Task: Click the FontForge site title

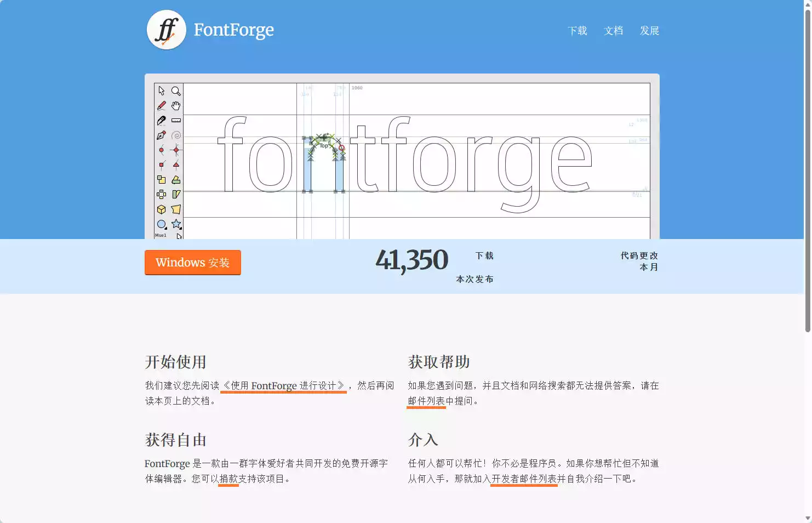Action: click(x=234, y=30)
